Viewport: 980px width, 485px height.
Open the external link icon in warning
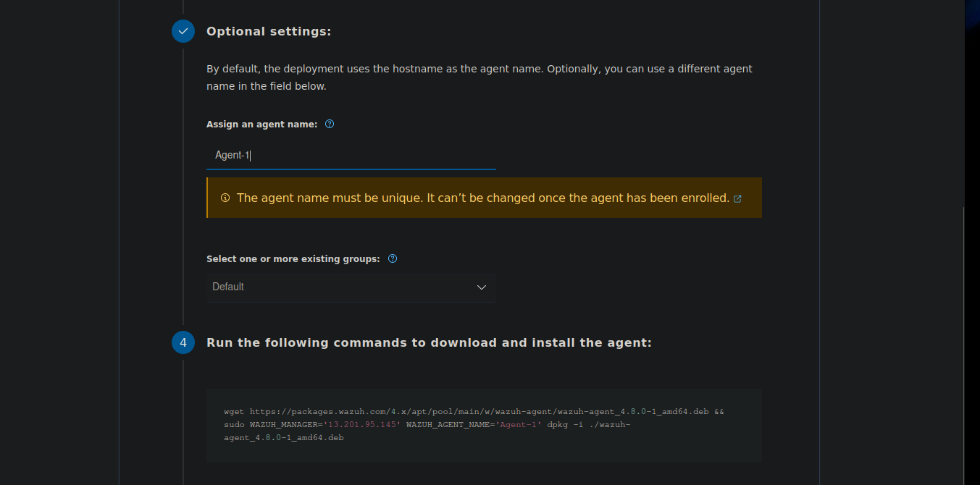click(x=737, y=198)
